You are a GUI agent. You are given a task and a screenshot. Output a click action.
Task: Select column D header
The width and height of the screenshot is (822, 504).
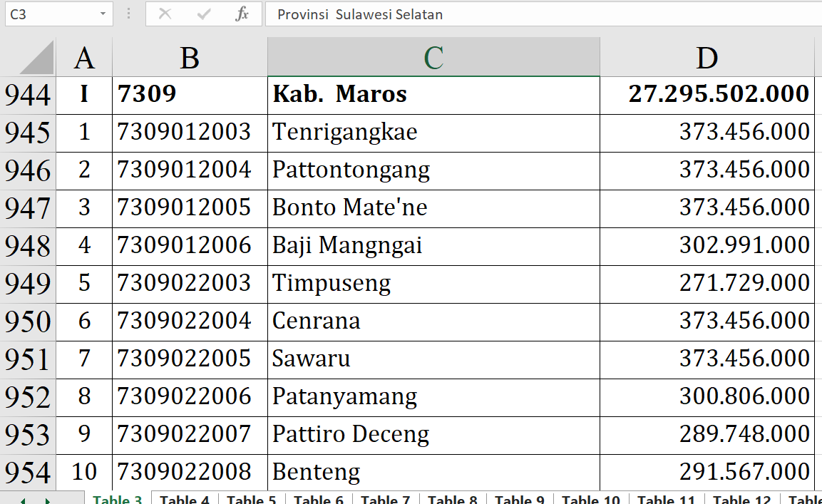707,58
